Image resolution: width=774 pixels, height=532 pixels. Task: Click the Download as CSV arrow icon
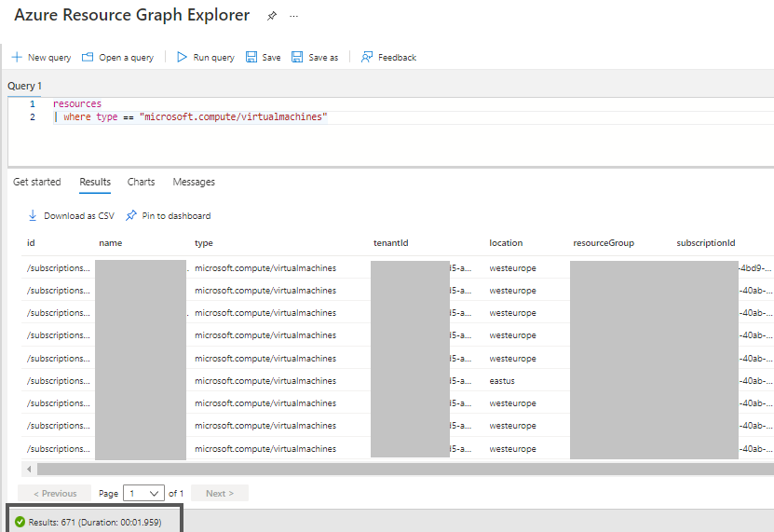34,216
